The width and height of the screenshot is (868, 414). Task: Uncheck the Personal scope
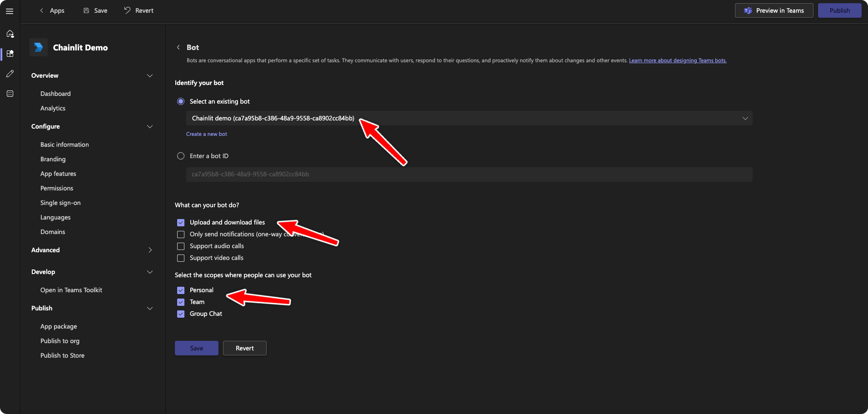click(181, 290)
